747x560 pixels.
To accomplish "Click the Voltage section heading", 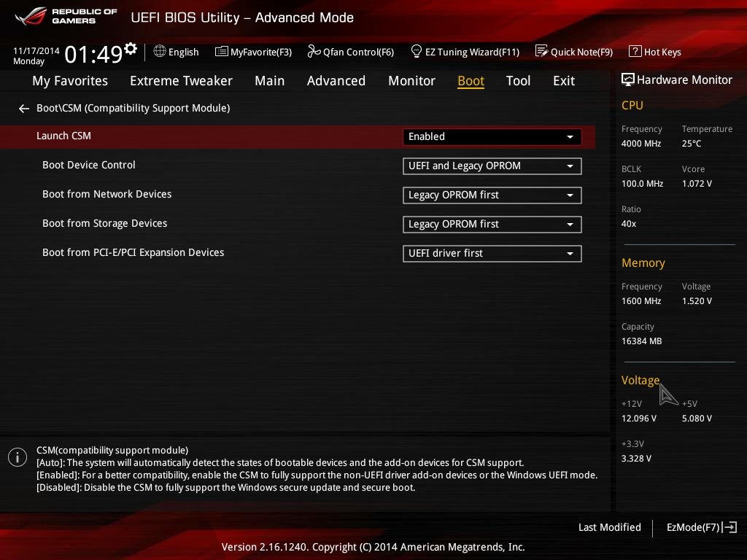I will pos(640,380).
